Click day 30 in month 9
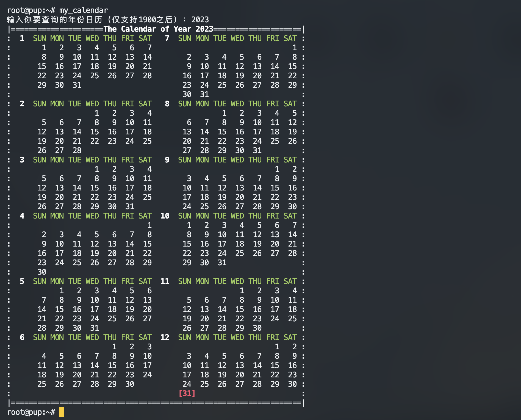 (292, 206)
